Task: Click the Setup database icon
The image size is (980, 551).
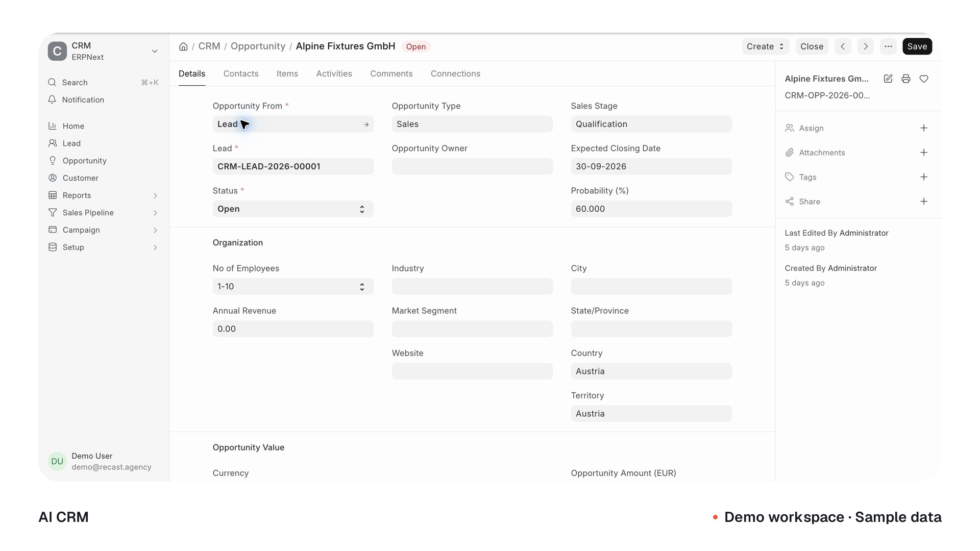Action: pyautogui.click(x=53, y=247)
